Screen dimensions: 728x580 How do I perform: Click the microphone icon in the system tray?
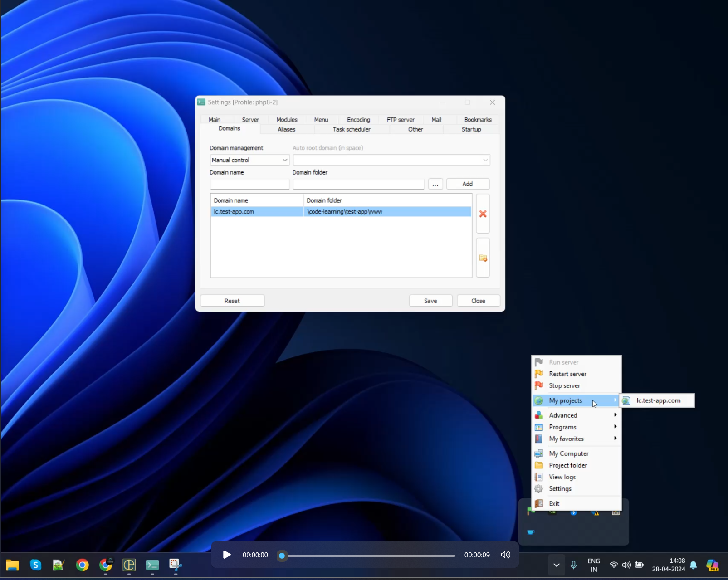(x=574, y=565)
